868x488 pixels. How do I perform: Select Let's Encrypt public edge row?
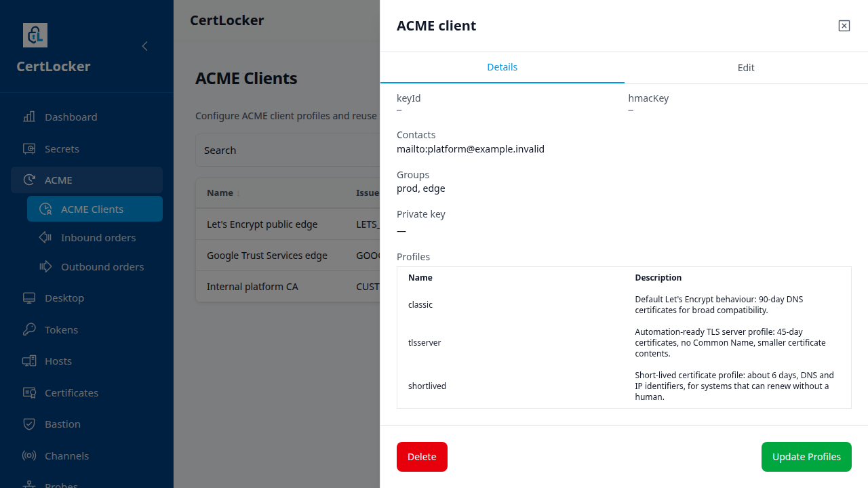288,224
